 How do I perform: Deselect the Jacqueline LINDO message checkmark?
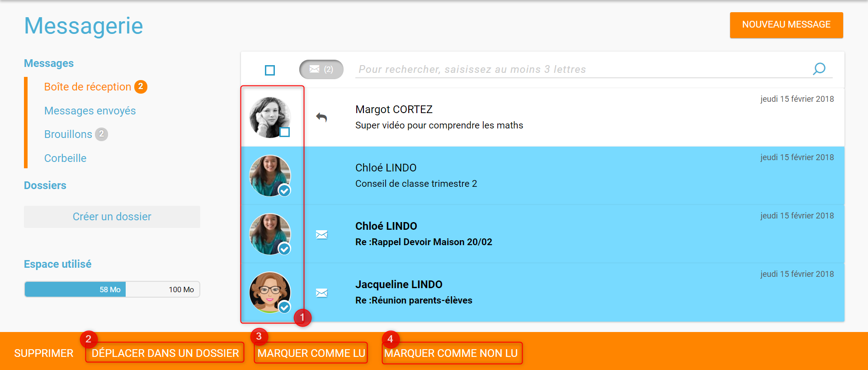284,307
